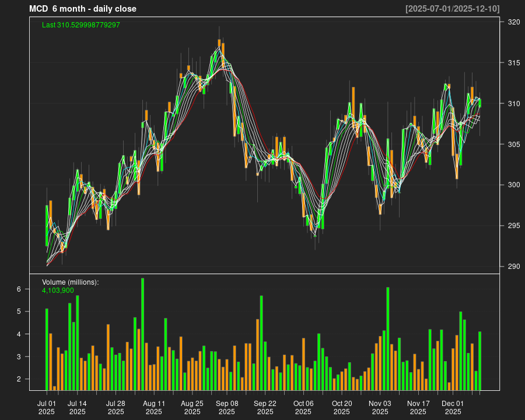Select the 290 price axis label
The height and width of the screenshot is (420, 525).
coord(514,267)
